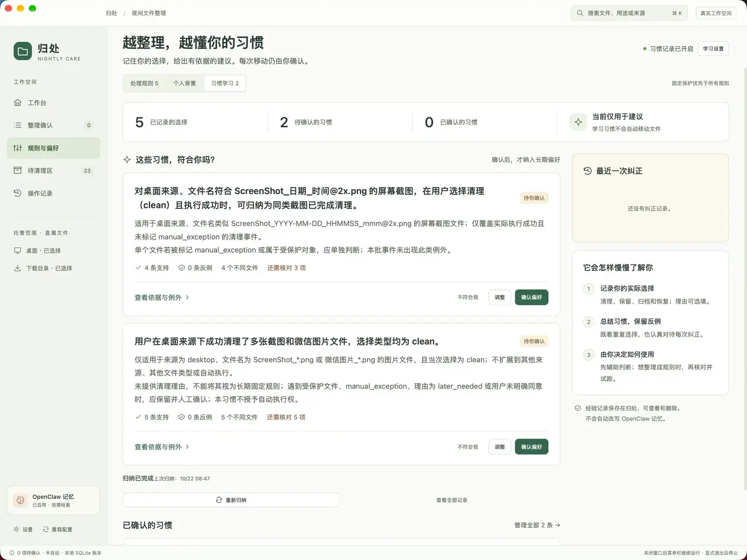The height and width of the screenshot is (560, 747).
Task: Open 设置 gear icon at sidebar bottom
Action: [x=16, y=529]
